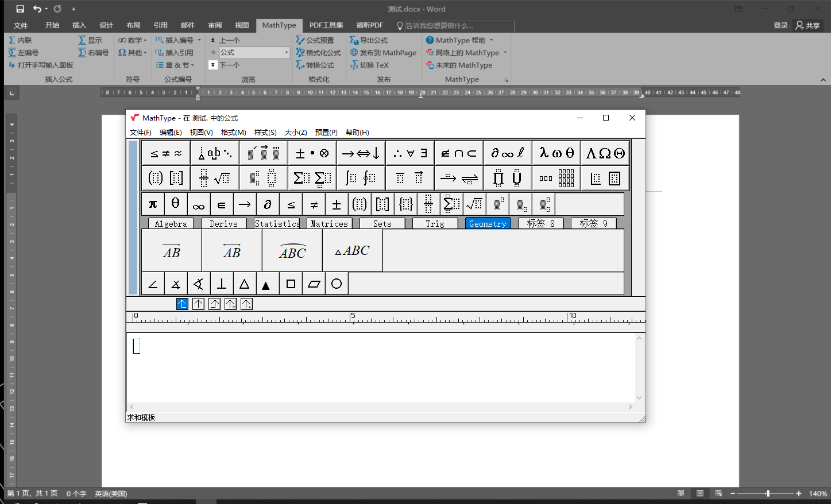This screenshot has height=504, width=831.
Task: Open operator symbols palette (± • ⊗)
Action: pyautogui.click(x=312, y=153)
